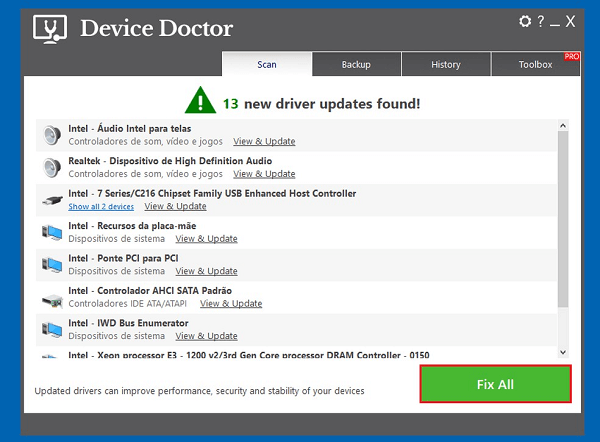This screenshot has width=600, height=442.
Task: Expand Show all 2 devices link
Action: point(101,207)
